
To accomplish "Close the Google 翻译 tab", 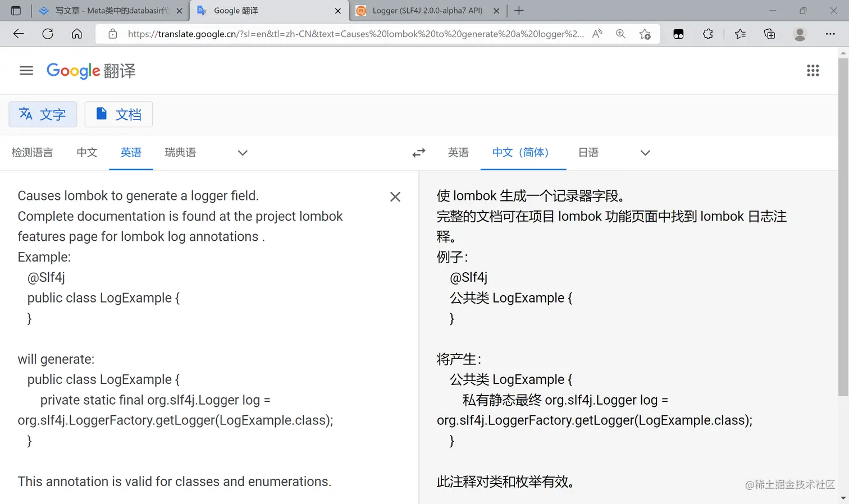I will (x=338, y=11).
